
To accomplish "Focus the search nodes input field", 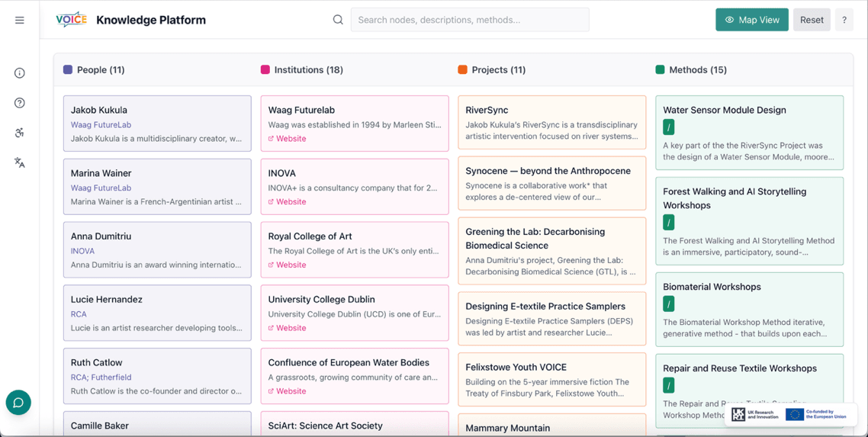I will click(470, 20).
